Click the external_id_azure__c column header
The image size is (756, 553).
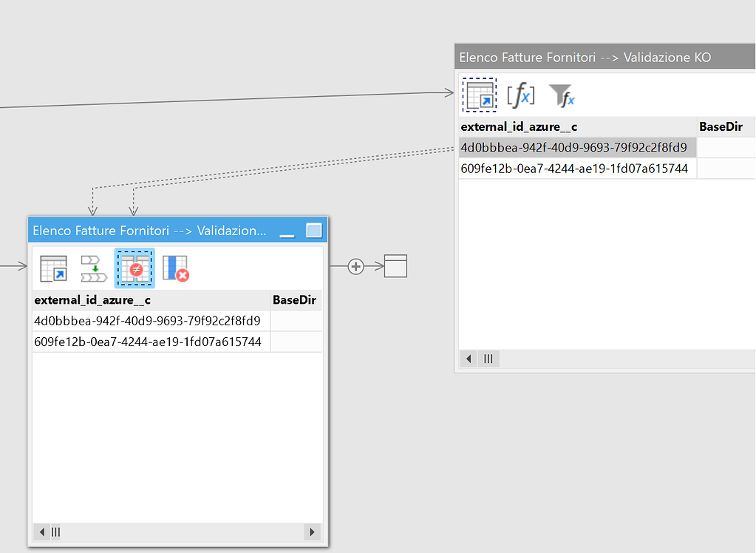click(98, 300)
